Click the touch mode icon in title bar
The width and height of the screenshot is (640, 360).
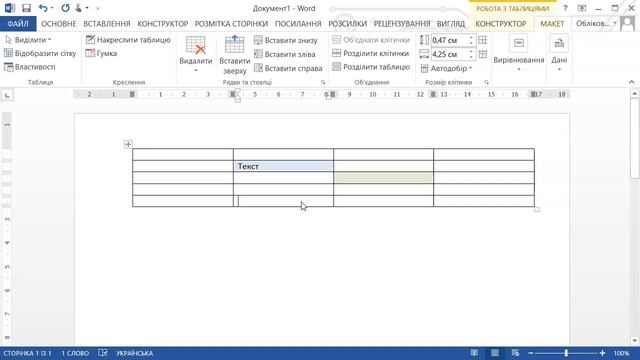(x=78, y=8)
